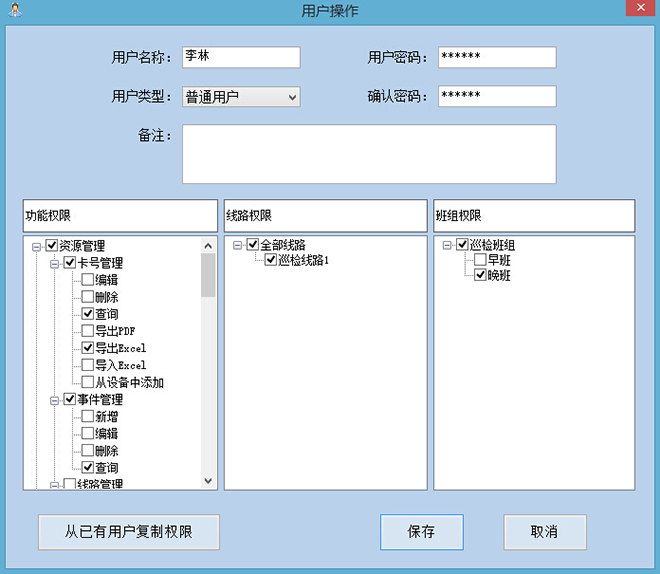660x574 pixels.
Task: Click the scroll-down arrow in the 功能权限 tree
Action: [208, 481]
